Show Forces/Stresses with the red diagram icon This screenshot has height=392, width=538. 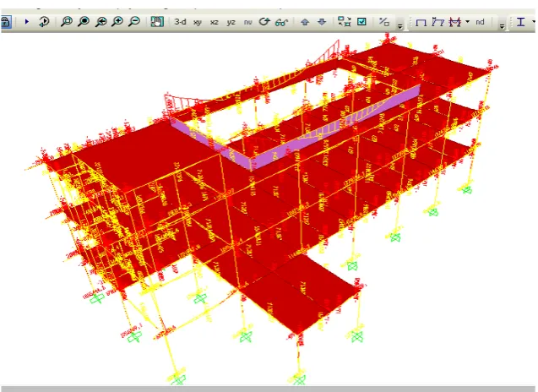[x=455, y=22]
